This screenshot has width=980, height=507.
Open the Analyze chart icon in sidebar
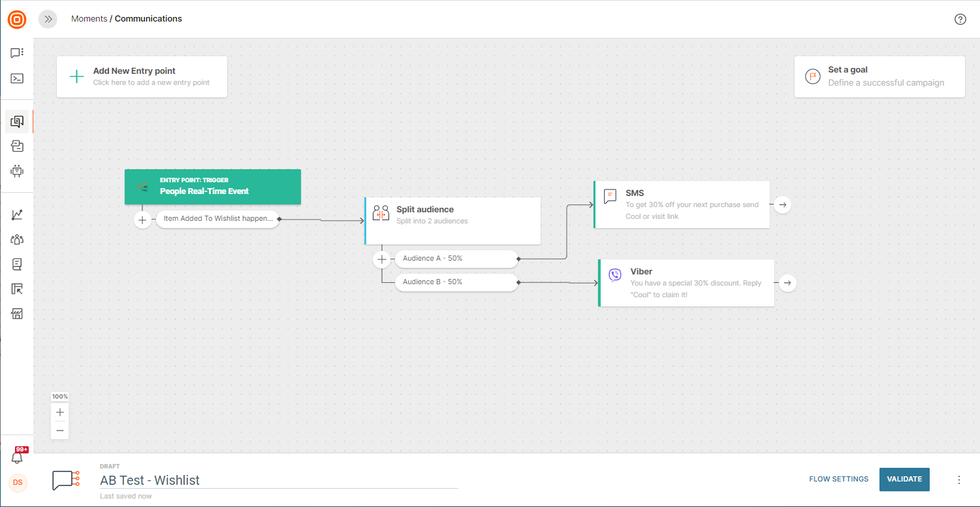point(17,214)
